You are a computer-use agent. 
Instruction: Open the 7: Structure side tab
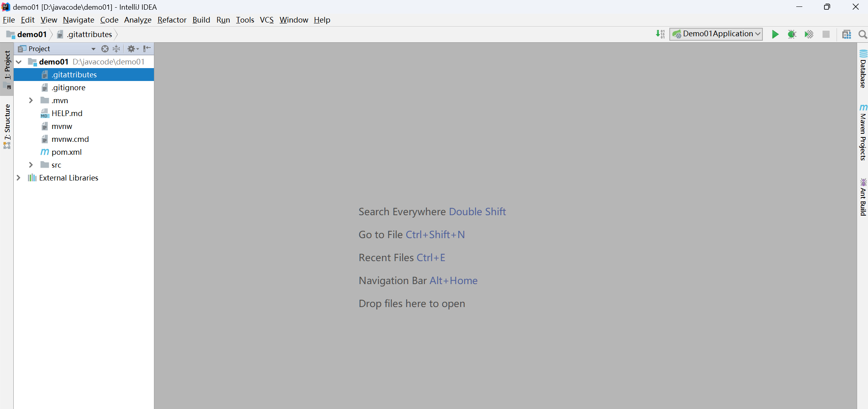coord(7,126)
